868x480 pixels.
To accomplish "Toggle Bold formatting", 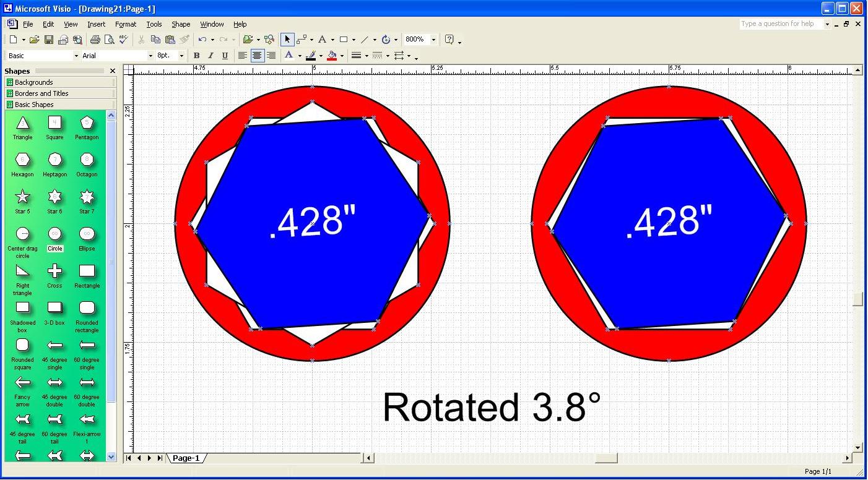I will (x=196, y=56).
